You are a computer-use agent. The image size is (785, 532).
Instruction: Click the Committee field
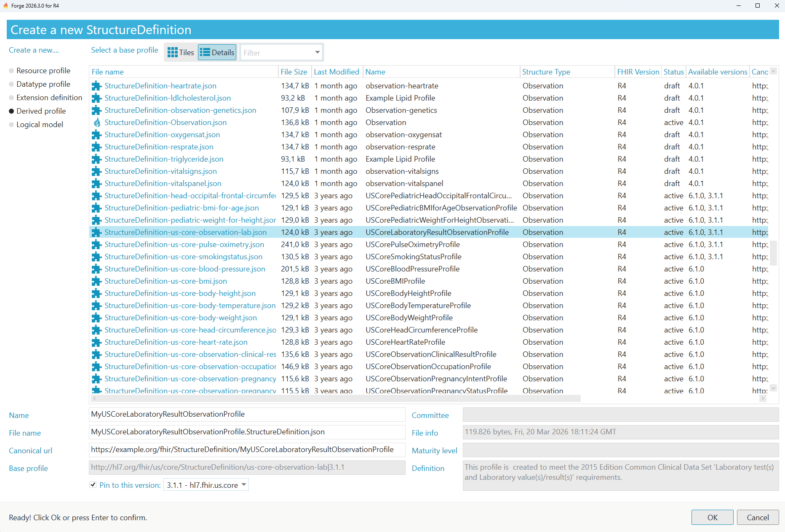[x=620, y=415]
